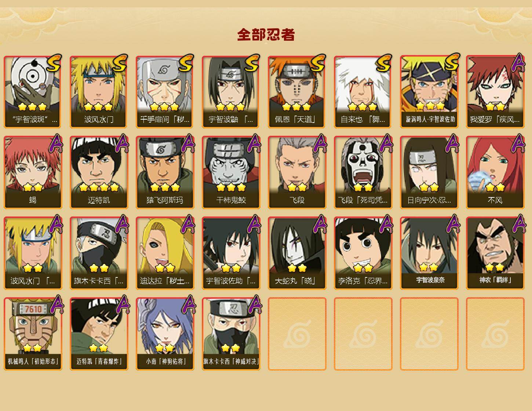Click the first empty ninja slot
Viewport: 532px width, 411px height.
[297, 334]
